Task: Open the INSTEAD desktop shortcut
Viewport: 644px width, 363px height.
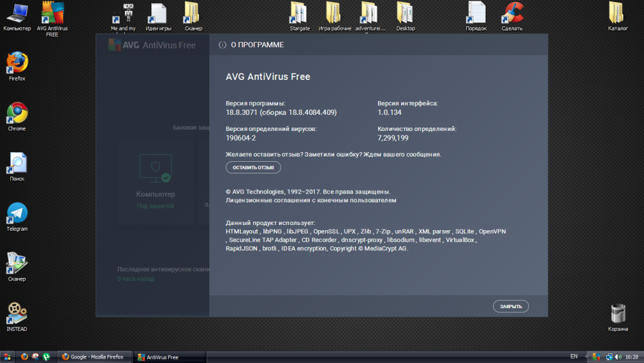Action: [17, 317]
